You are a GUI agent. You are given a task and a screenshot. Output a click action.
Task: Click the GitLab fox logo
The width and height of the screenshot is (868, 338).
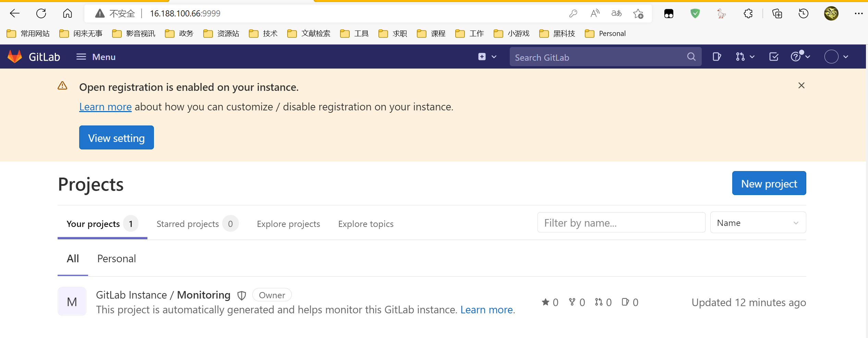pos(15,57)
